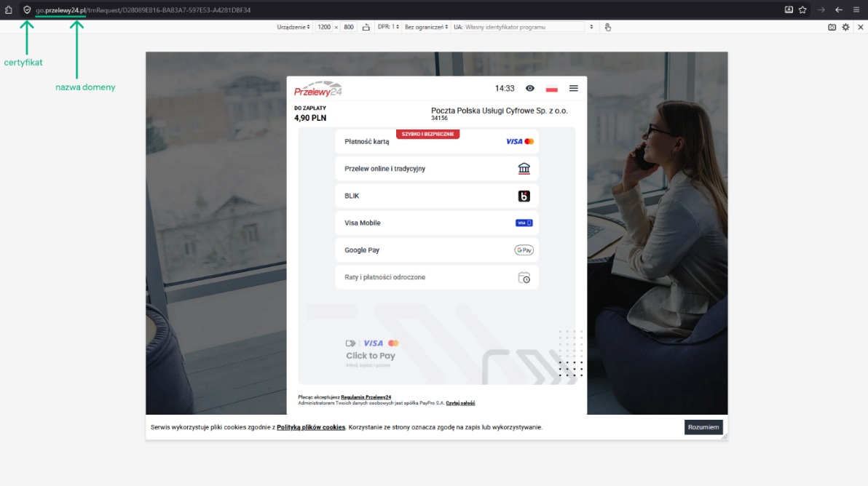This screenshot has height=486, width=868.
Task: Click the Rozumiem cookie consent button
Action: coord(703,427)
